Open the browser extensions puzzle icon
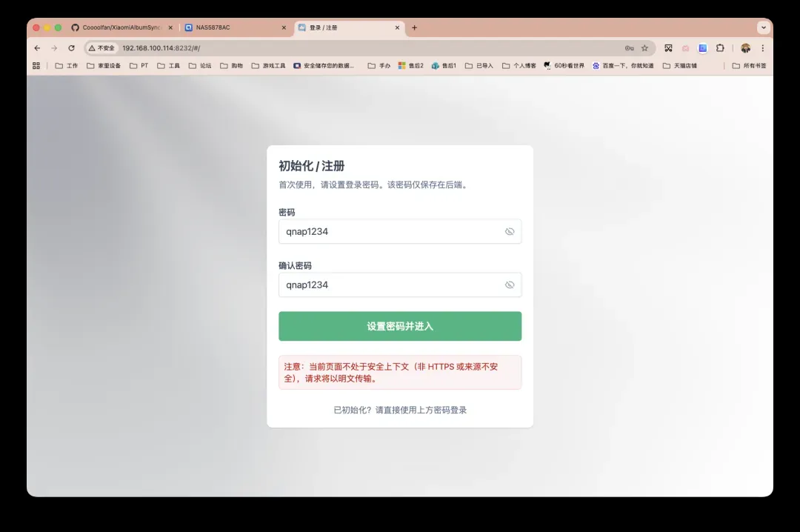The height and width of the screenshot is (532, 800). point(720,48)
